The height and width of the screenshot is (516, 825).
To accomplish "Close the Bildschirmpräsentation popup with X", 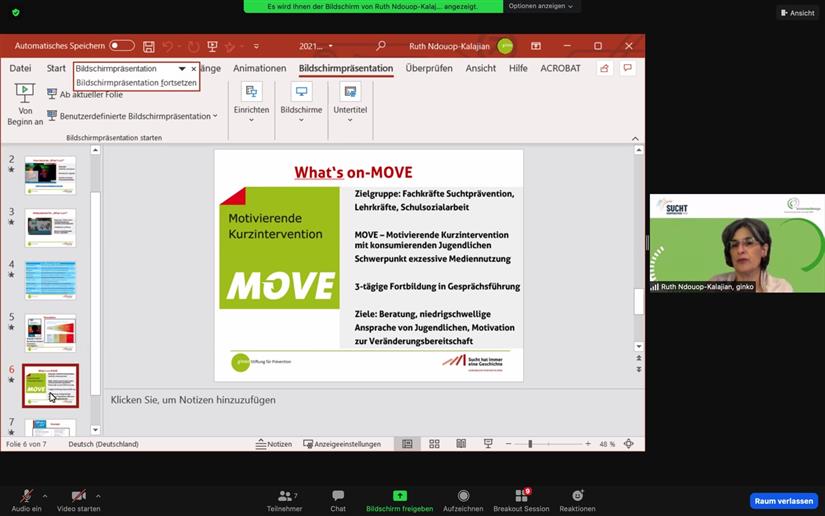I will pos(194,69).
